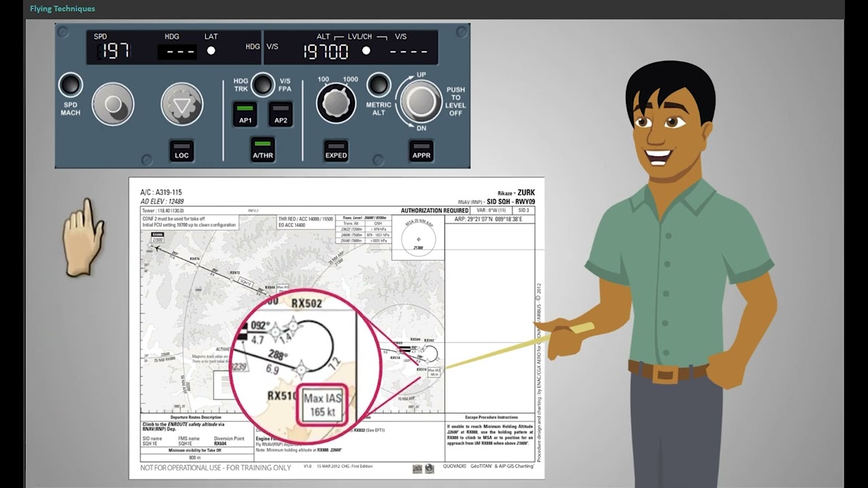Click the SID 3 cell
868x488 pixels.
[x=523, y=211]
